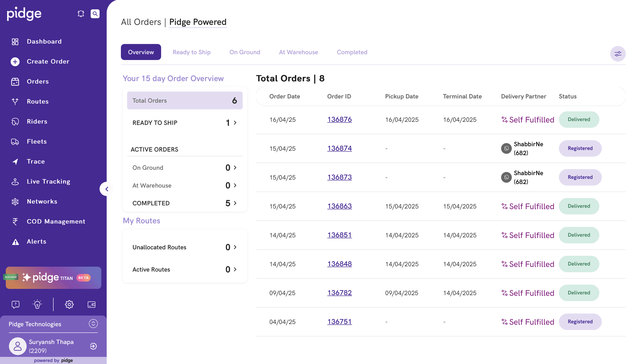Expand the Completed orders chevron

tap(235, 203)
